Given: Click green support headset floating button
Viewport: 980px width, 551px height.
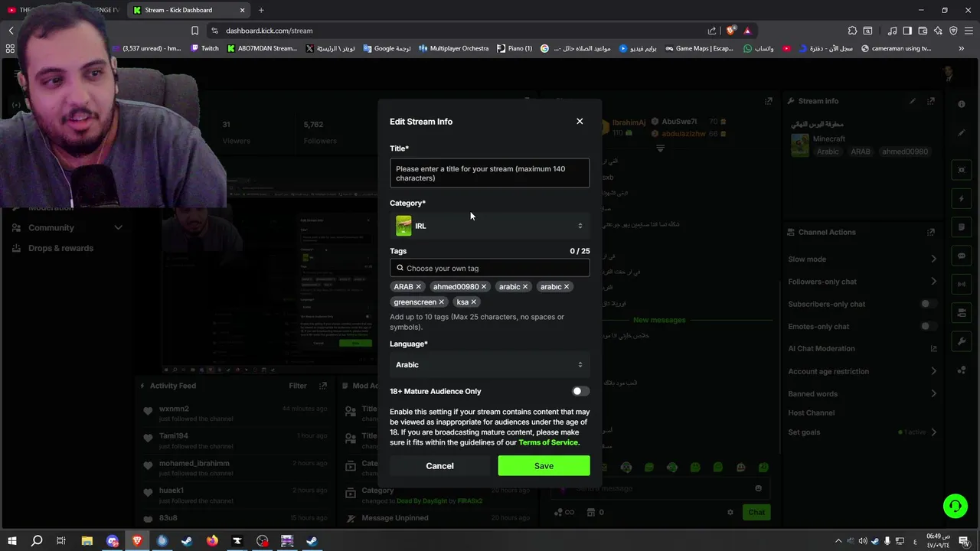Looking at the screenshot, I should pyautogui.click(x=955, y=506).
